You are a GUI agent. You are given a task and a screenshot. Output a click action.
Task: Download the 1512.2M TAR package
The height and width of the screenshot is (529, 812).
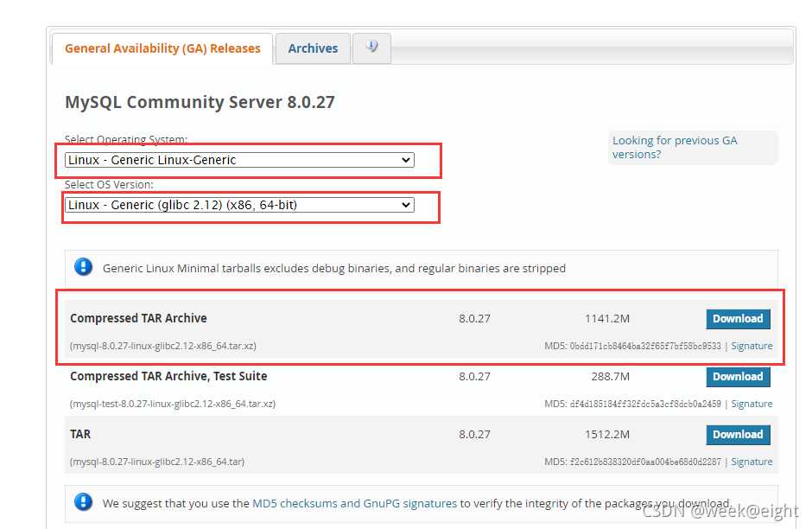pyautogui.click(x=738, y=435)
